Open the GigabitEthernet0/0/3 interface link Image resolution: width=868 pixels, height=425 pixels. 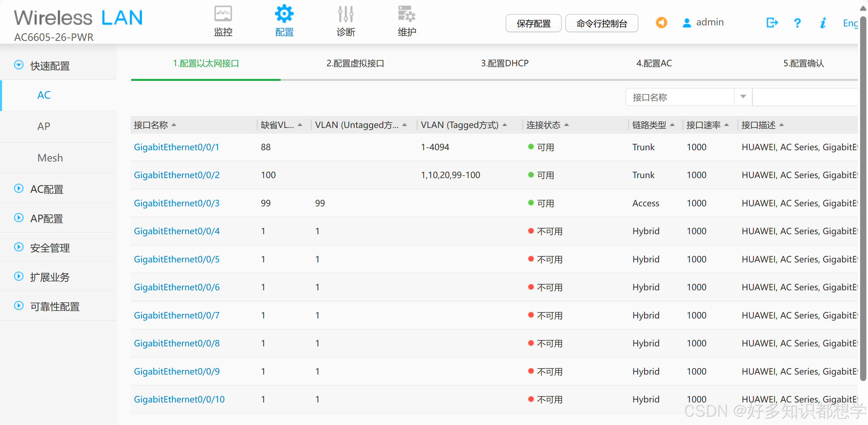(176, 203)
